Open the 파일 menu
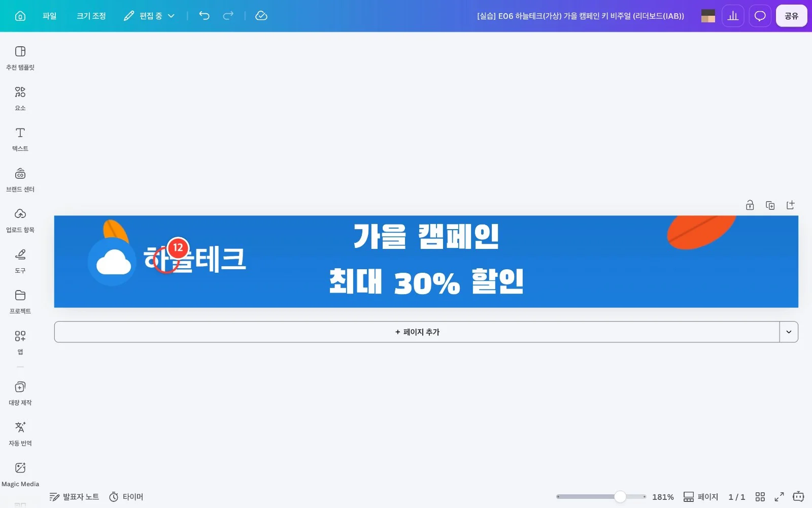The width and height of the screenshot is (812, 508). [x=50, y=16]
